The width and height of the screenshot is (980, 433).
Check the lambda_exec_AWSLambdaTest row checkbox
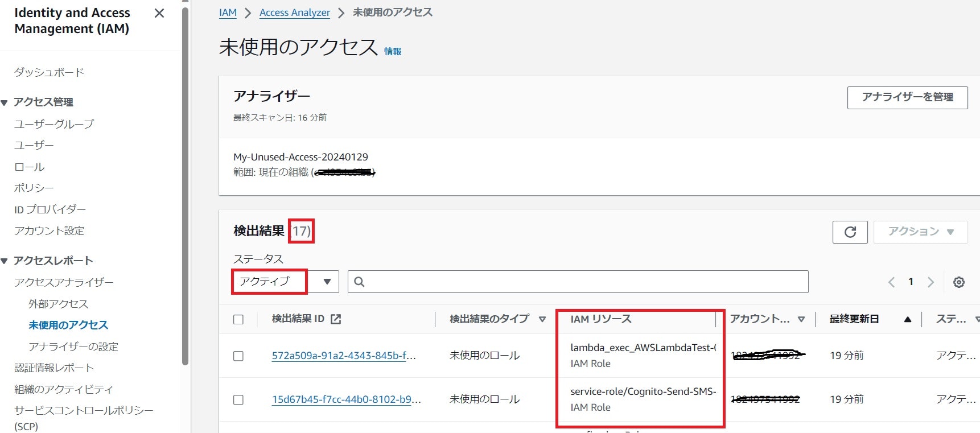[238, 356]
